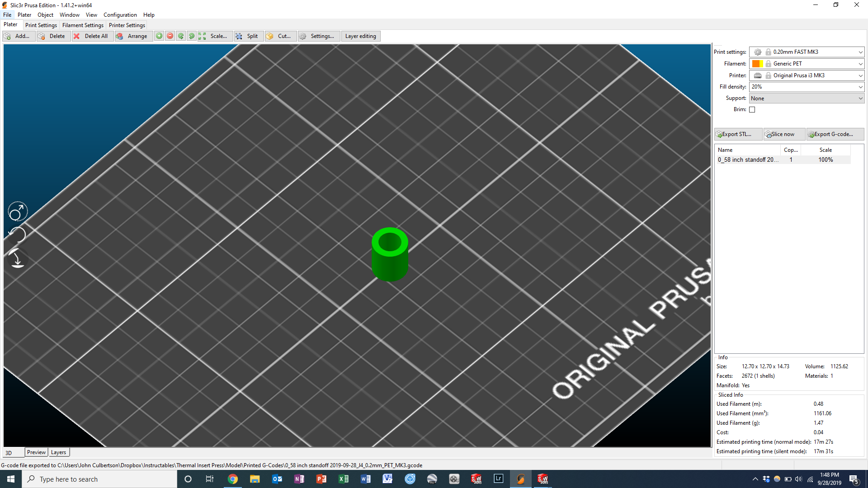Click the Scale column header
The height and width of the screenshot is (488, 868).
pos(826,150)
